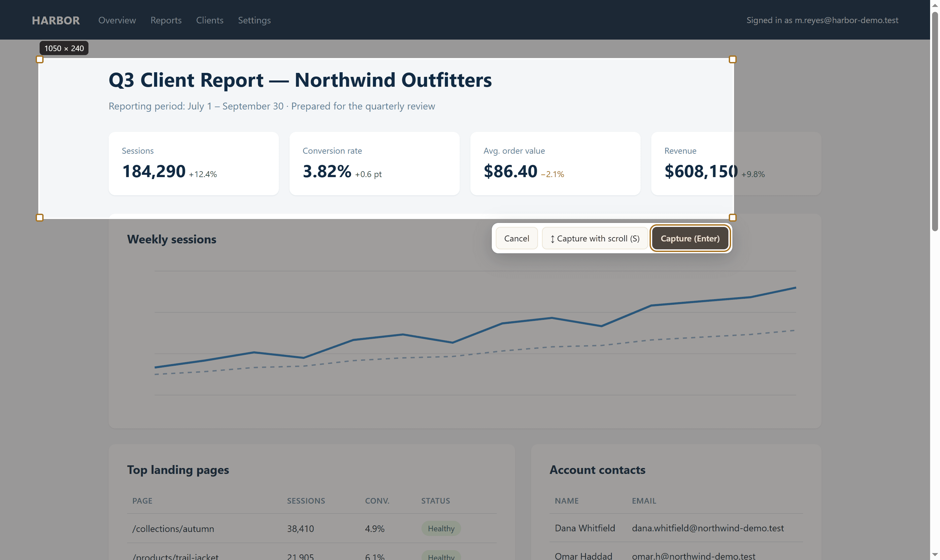Open the Clients page

[210, 20]
